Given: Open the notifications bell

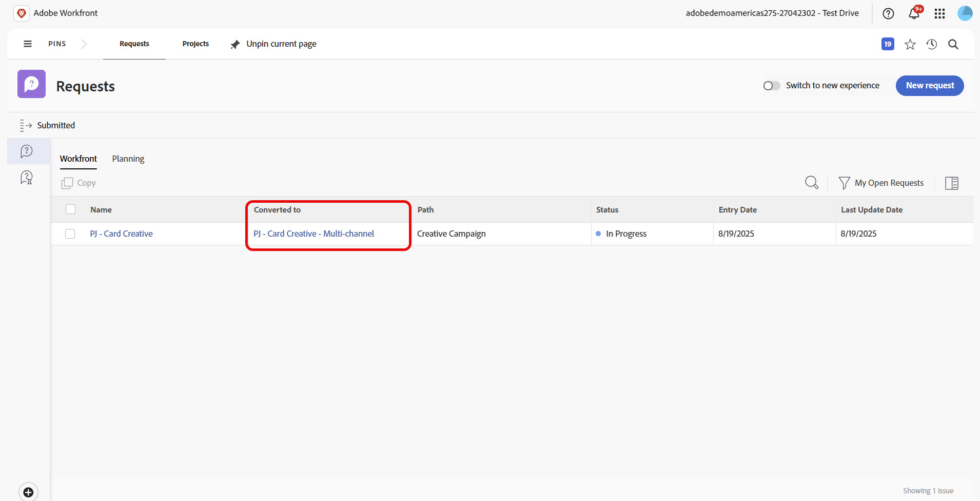Looking at the screenshot, I should click(x=914, y=13).
